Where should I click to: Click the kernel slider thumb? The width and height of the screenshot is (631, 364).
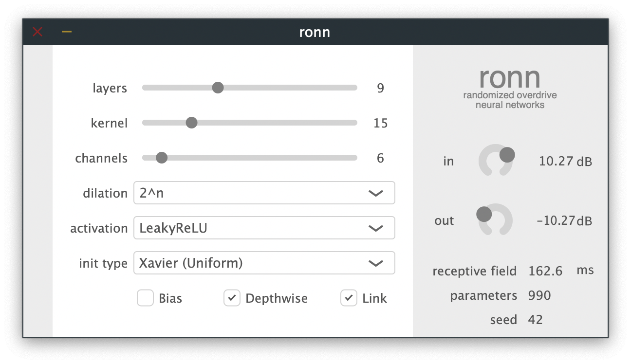191,123
